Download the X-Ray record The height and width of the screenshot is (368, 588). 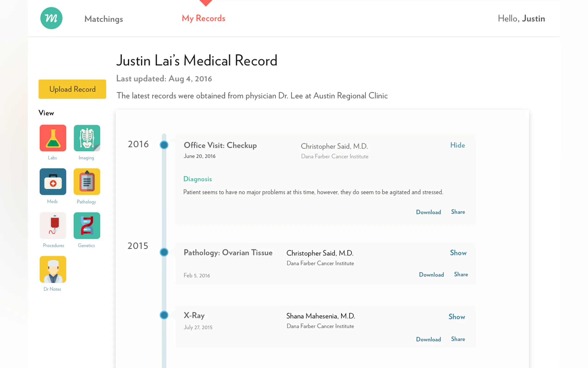[x=428, y=339]
